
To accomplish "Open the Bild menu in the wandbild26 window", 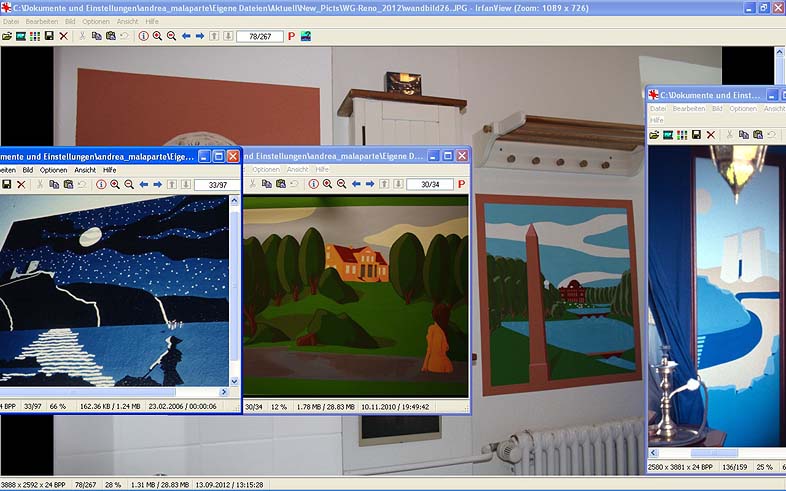I will coord(69,21).
